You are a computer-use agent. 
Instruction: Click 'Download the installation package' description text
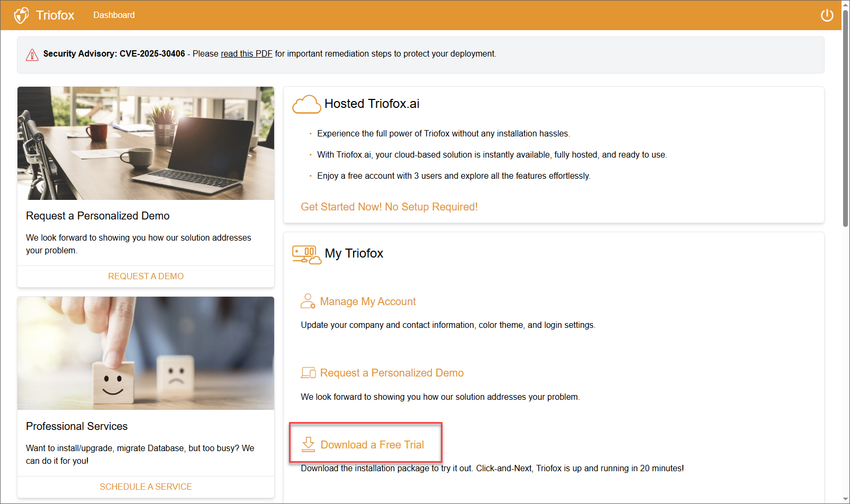tap(492, 469)
